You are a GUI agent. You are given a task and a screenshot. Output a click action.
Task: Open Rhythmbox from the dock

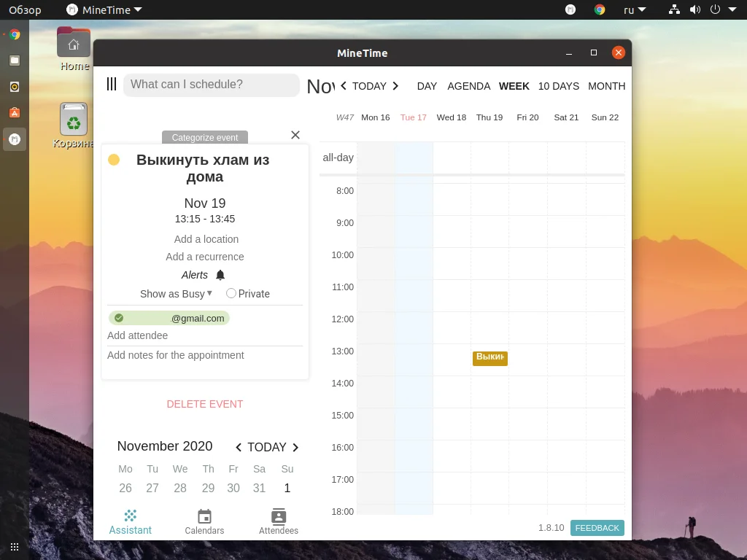[15, 87]
